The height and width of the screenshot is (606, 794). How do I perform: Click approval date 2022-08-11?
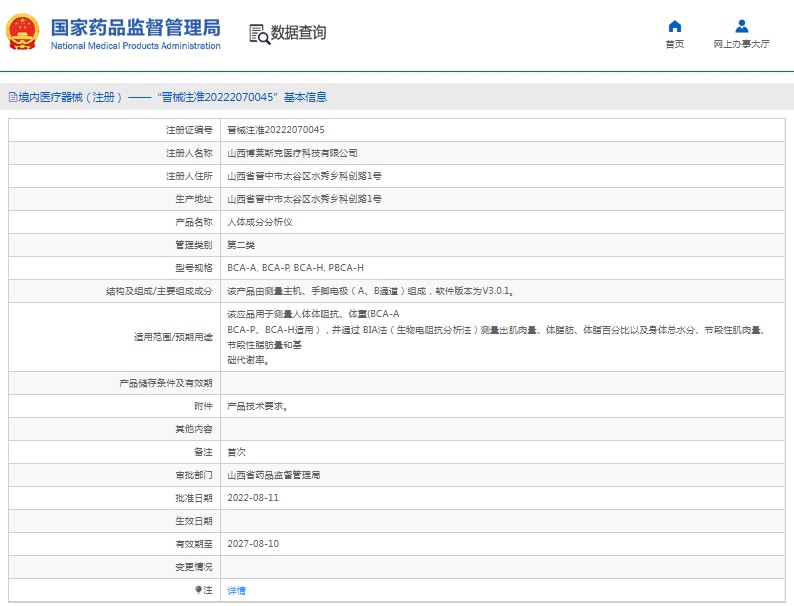[x=253, y=497]
